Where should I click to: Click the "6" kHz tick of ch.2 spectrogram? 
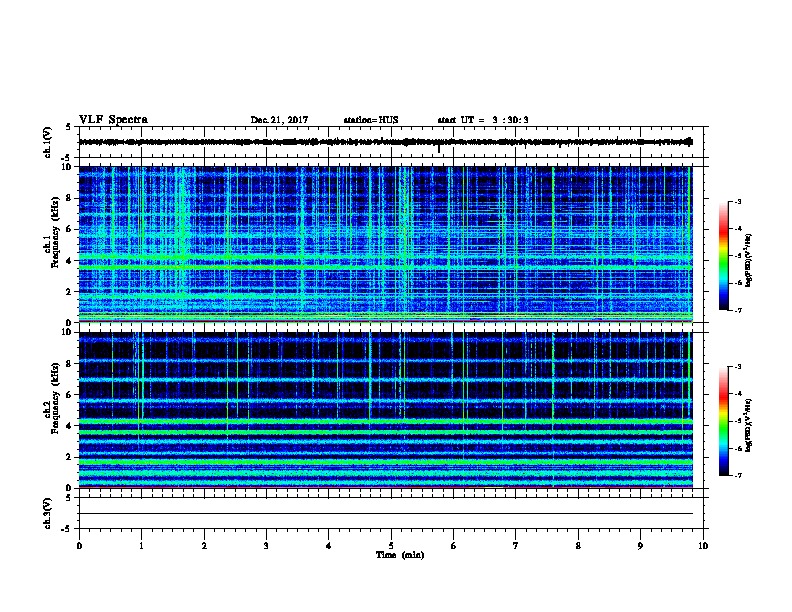pos(69,395)
